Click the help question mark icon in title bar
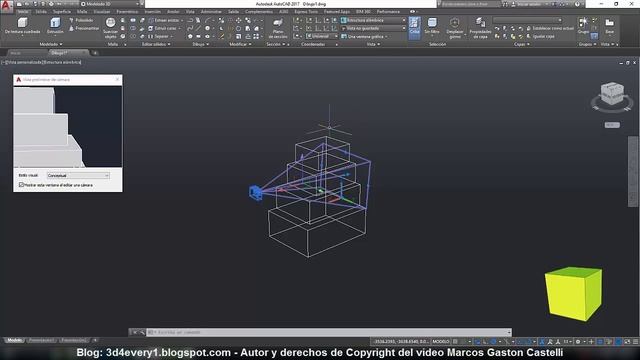Screen dimensions: 640x360 coord(577,4)
